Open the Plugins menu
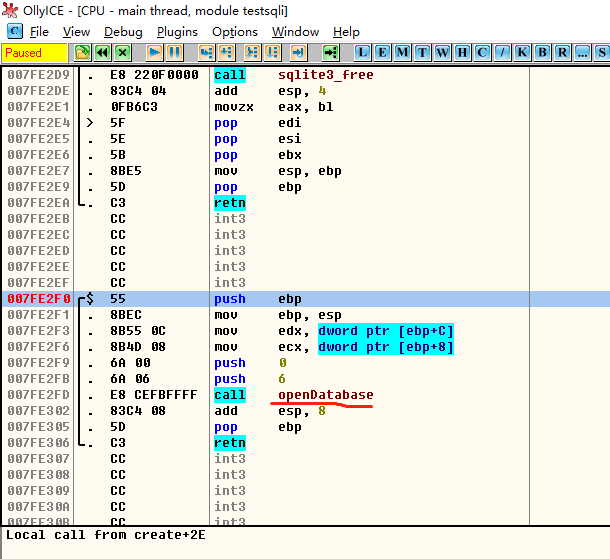Screen dimensions: 610x559 (x=177, y=32)
